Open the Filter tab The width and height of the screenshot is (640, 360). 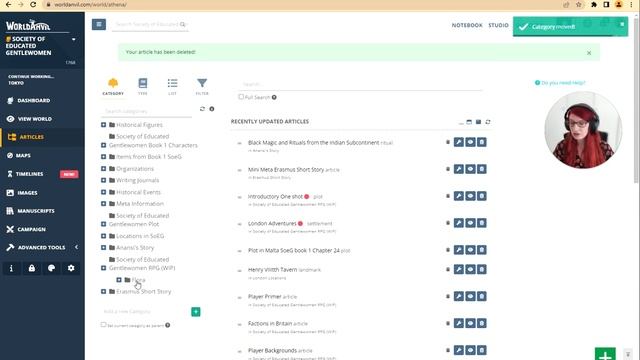click(202, 87)
